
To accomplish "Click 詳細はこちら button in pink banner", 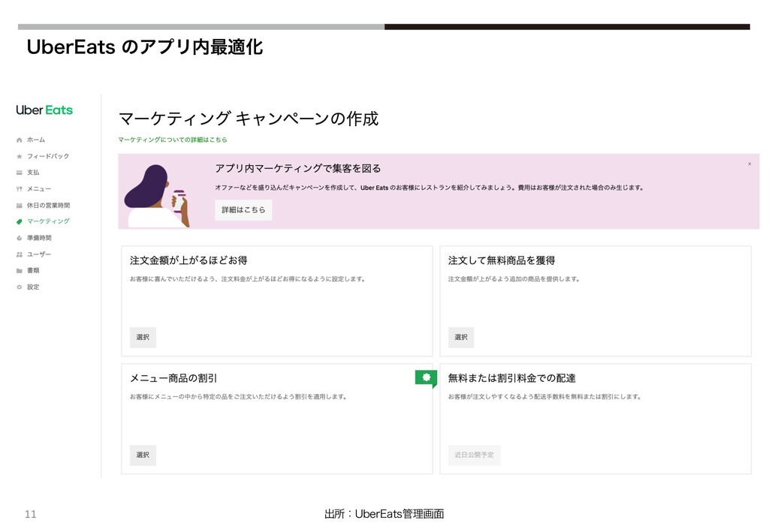I will pyautogui.click(x=243, y=209).
